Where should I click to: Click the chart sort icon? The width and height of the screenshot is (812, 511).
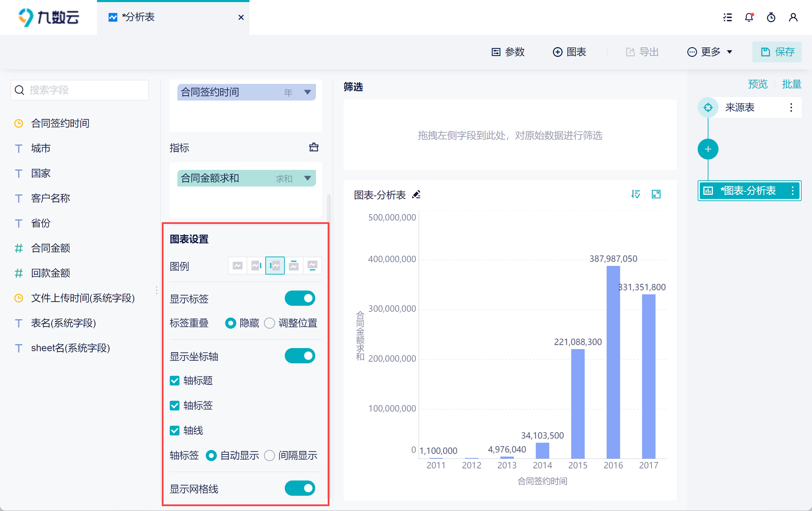[x=635, y=194]
